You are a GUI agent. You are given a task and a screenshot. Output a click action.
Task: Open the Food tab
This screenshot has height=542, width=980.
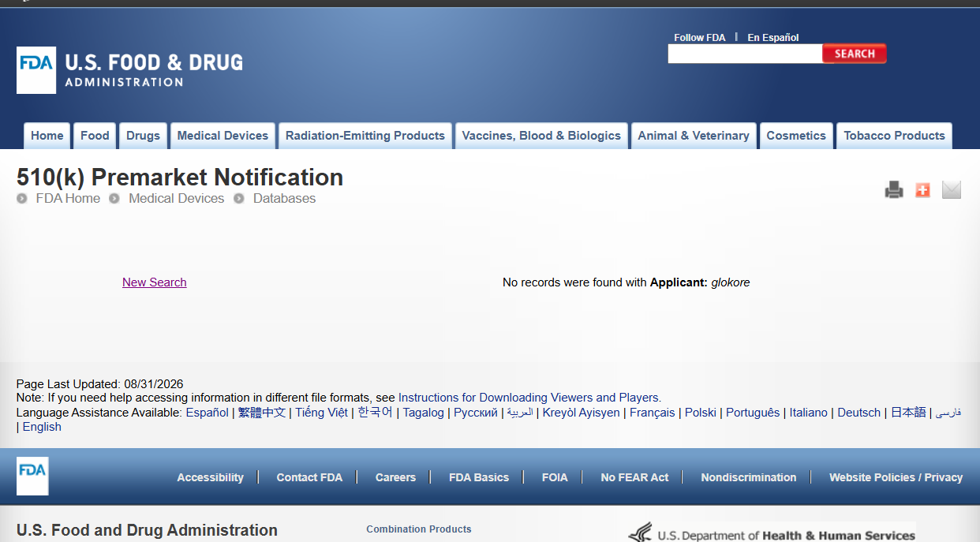tap(95, 136)
